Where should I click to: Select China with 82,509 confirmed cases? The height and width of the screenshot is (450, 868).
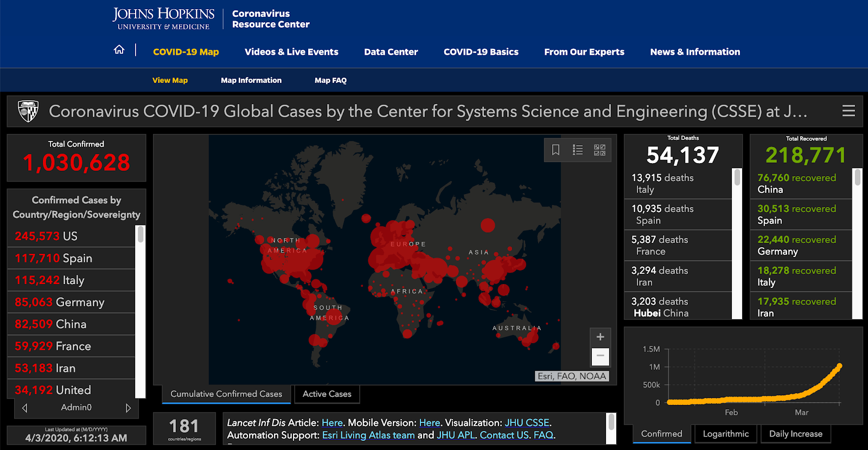[x=71, y=324]
